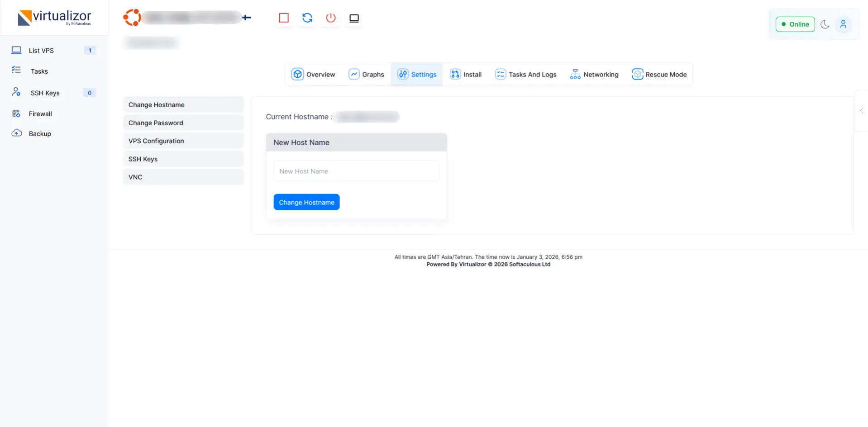Toggle dark mode with the moon icon

825,24
